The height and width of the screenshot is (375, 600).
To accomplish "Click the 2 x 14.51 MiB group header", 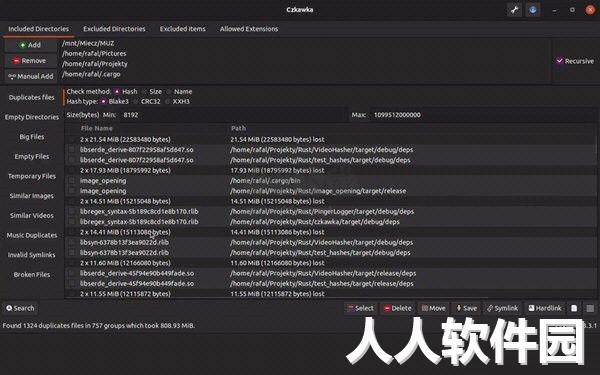I will coord(331,201).
